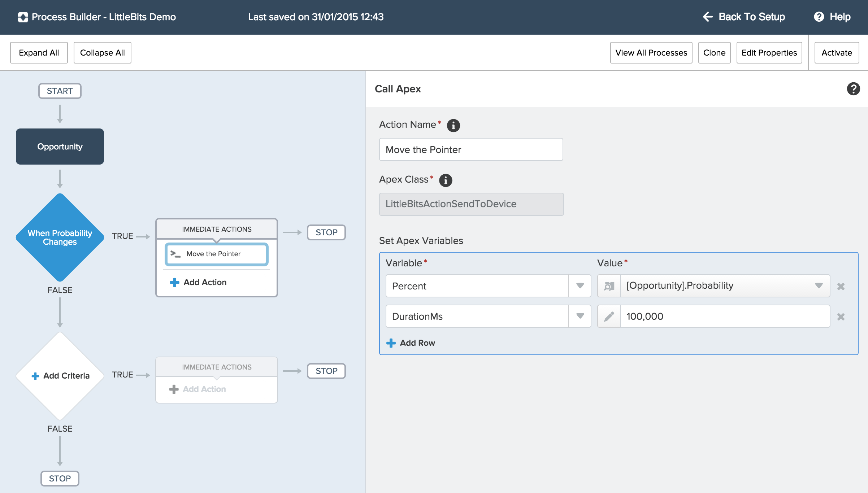This screenshot has height=493, width=868.
Task: Click the Action Name input field
Action: [471, 149]
